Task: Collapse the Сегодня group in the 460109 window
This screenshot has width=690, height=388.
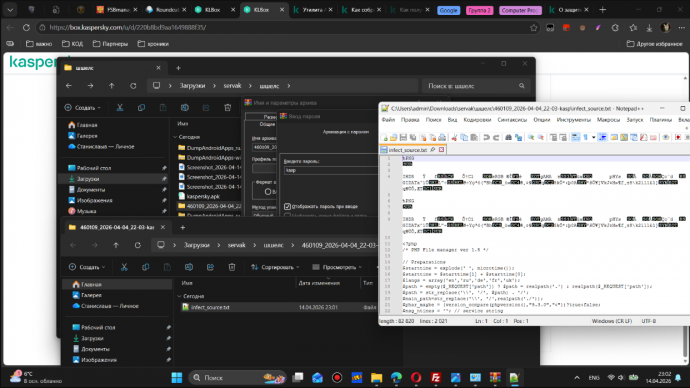Action: [x=180, y=296]
